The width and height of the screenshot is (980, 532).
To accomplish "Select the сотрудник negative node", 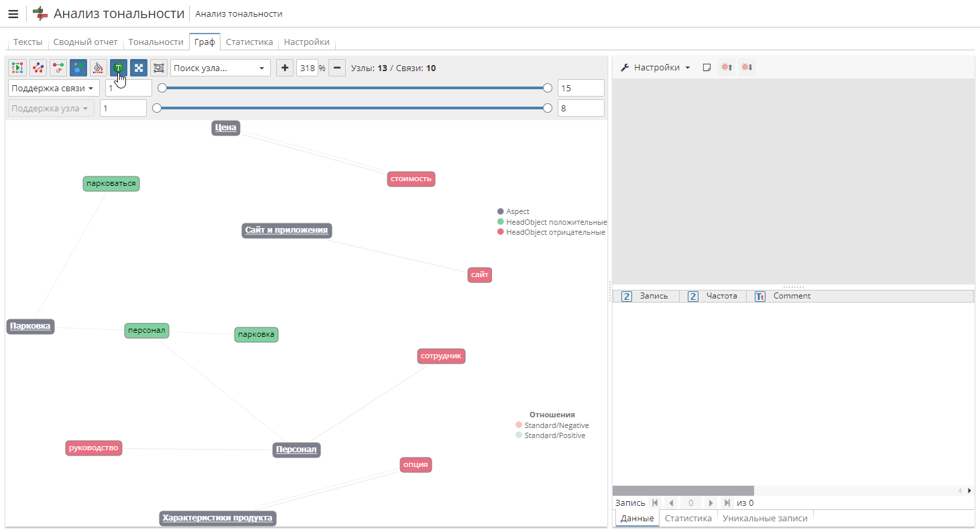I will [441, 356].
